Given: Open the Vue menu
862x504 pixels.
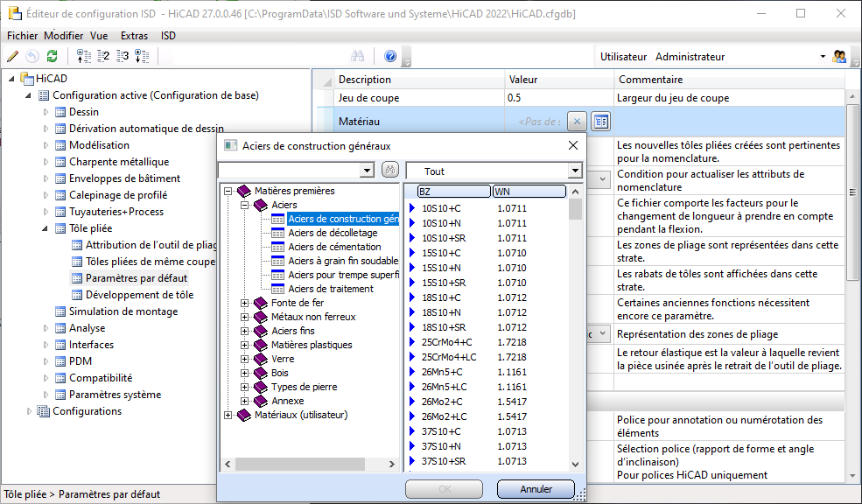Looking at the screenshot, I should pos(99,36).
